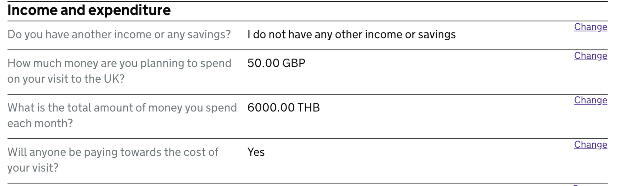Open Change link for monthly spending amount
This screenshot has width=644, height=186.
[x=591, y=100]
